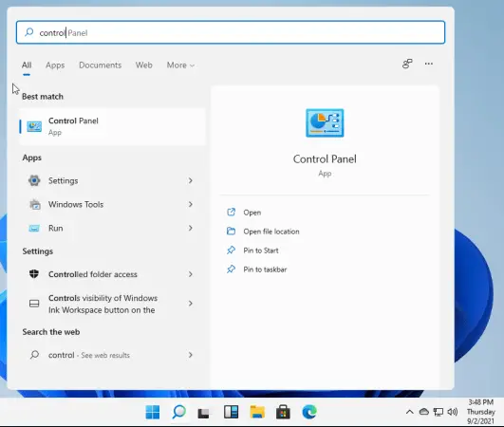Click the Pin to Start pin icon
The image size is (504, 427).
coord(231,250)
